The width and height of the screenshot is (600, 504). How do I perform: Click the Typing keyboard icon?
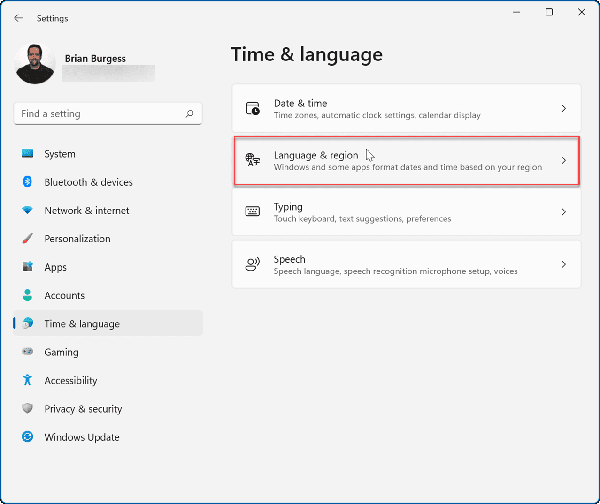253,211
